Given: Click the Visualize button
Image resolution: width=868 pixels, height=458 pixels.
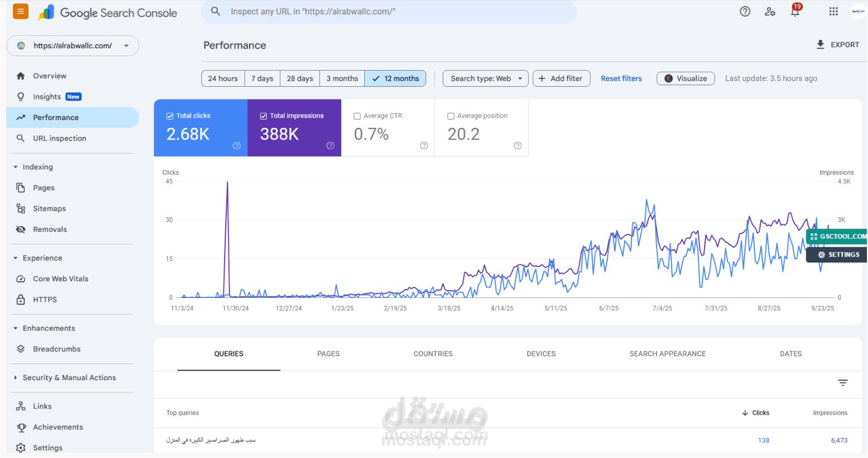Looking at the screenshot, I should 686,78.
